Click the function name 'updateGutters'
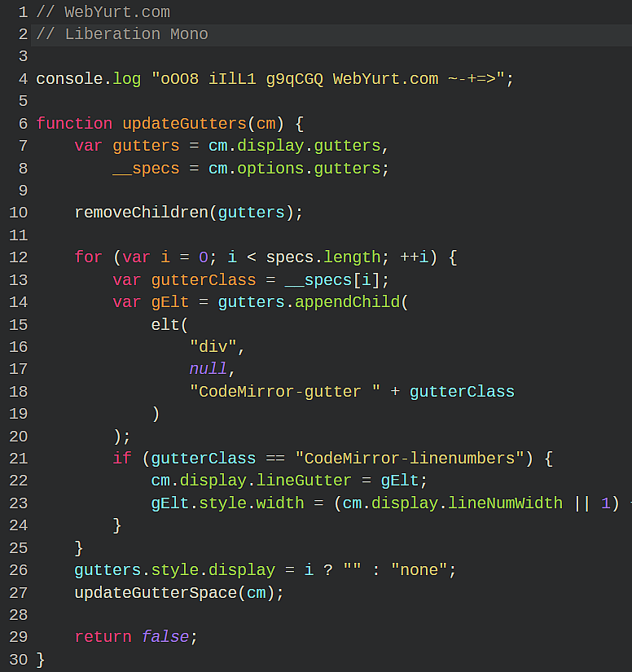This screenshot has height=672, width=632. pos(185,124)
